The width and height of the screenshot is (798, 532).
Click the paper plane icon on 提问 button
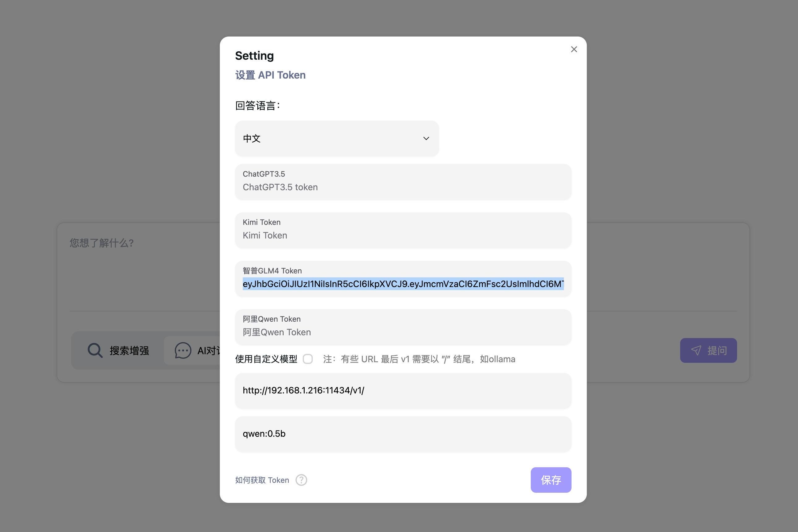[x=696, y=350]
